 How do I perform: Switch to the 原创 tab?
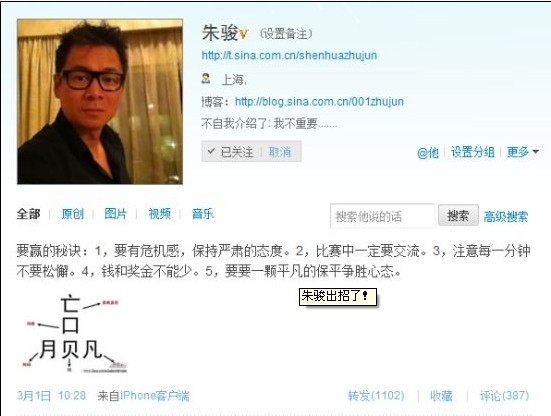(73, 214)
